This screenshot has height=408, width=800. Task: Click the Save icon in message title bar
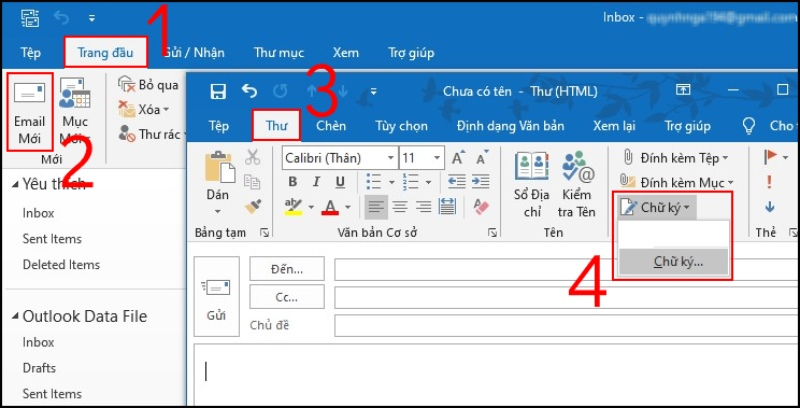tap(218, 91)
